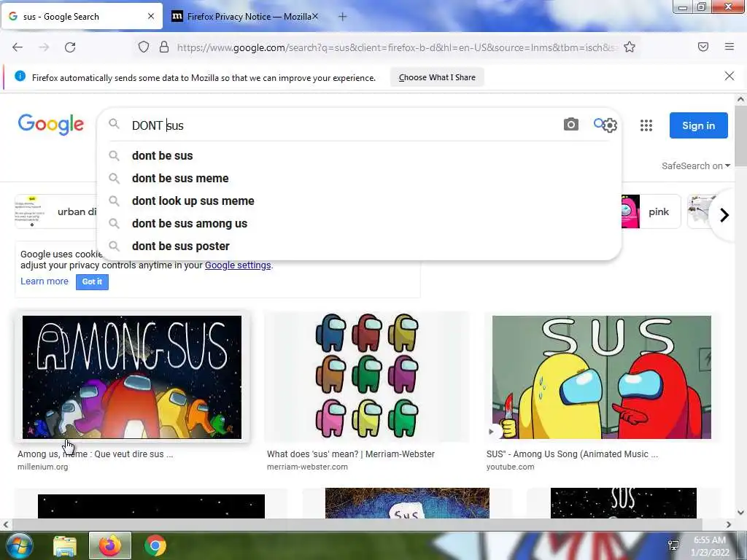
Task: Expand the SafeSearch on dropdown
Action: pyautogui.click(x=695, y=166)
